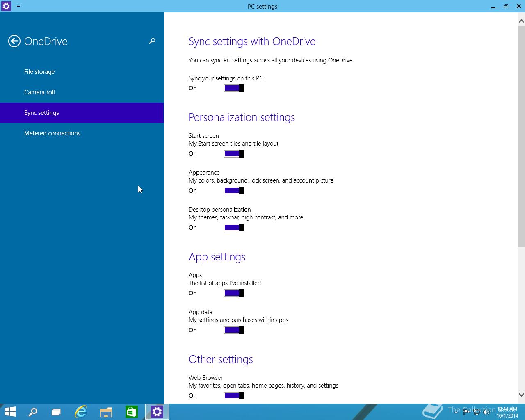The height and width of the screenshot is (420, 525).
Task: Open volume speaker tray icon
Action: (x=486, y=413)
